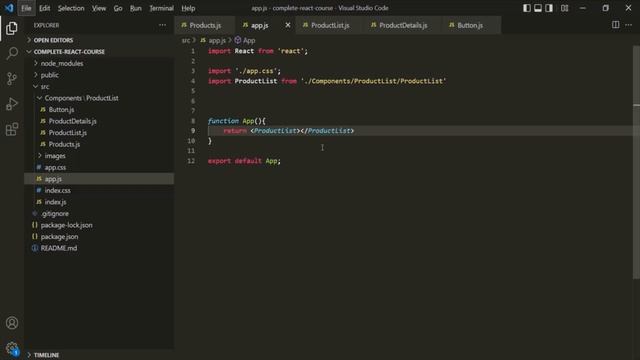
Task: Toggle primary side bar layout icon
Action: [x=527, y=8]
